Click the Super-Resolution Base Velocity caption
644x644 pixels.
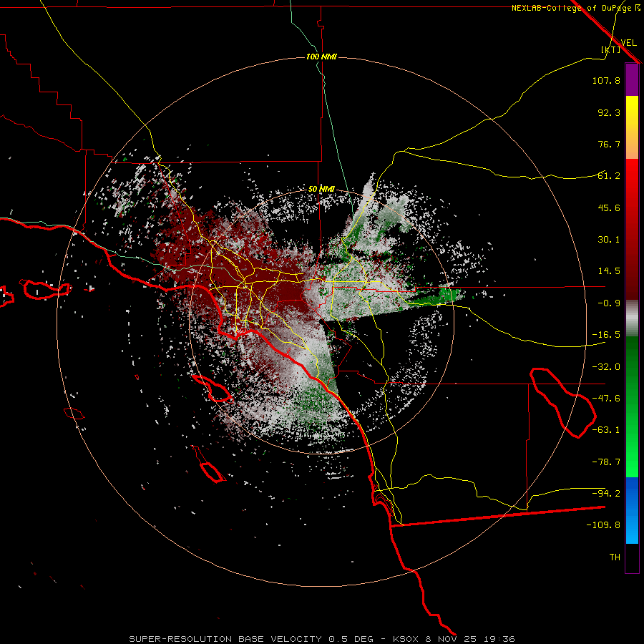click(x=321, y=639)
